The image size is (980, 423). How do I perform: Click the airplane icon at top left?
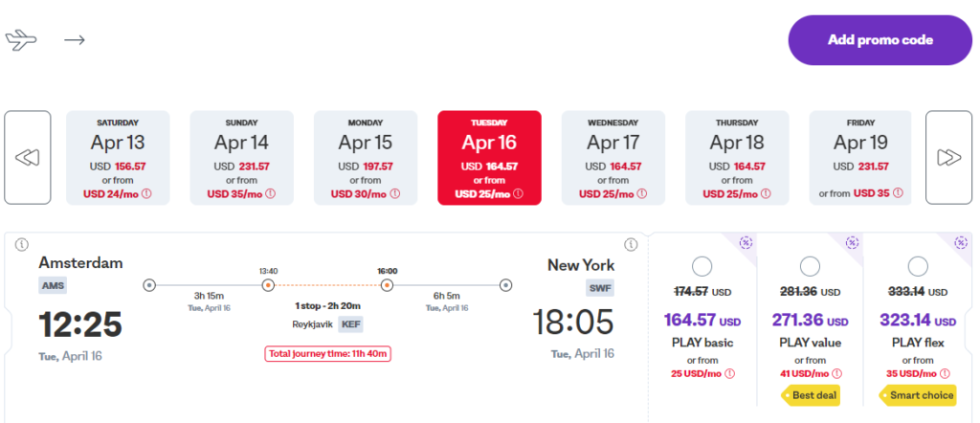click(x=21, y=40)
